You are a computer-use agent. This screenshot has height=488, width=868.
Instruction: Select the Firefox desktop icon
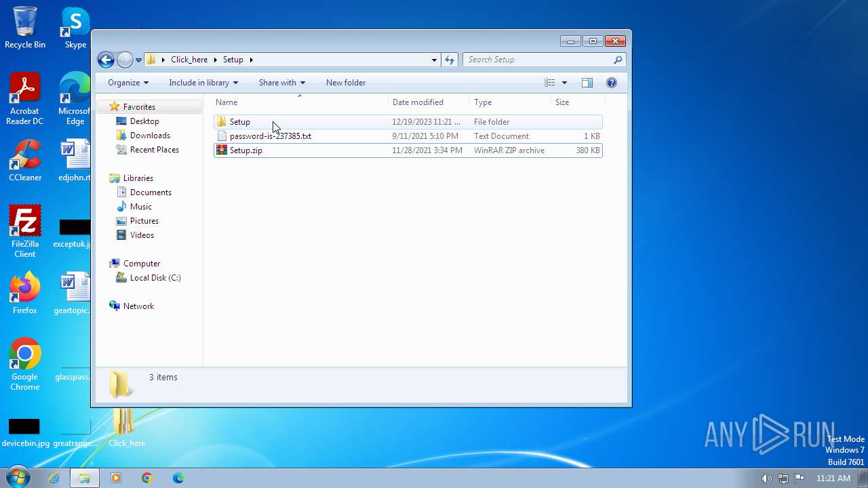[25, 293]
